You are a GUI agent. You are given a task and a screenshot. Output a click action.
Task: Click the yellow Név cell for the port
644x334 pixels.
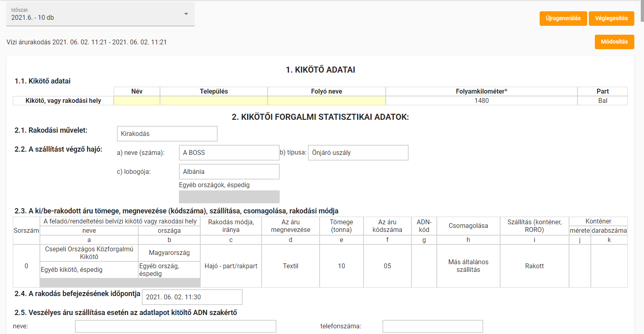pyautogui.click(x=137, y=101)
